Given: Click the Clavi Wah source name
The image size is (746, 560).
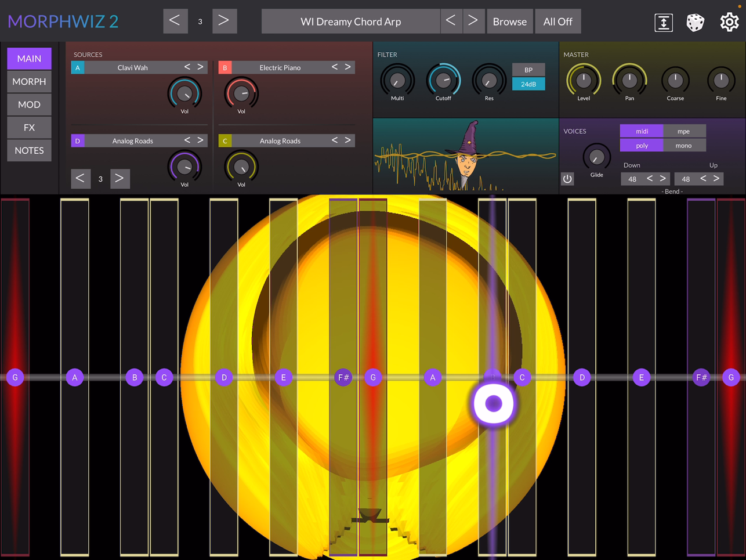Looking at the screenshot, I should [132, 67].
